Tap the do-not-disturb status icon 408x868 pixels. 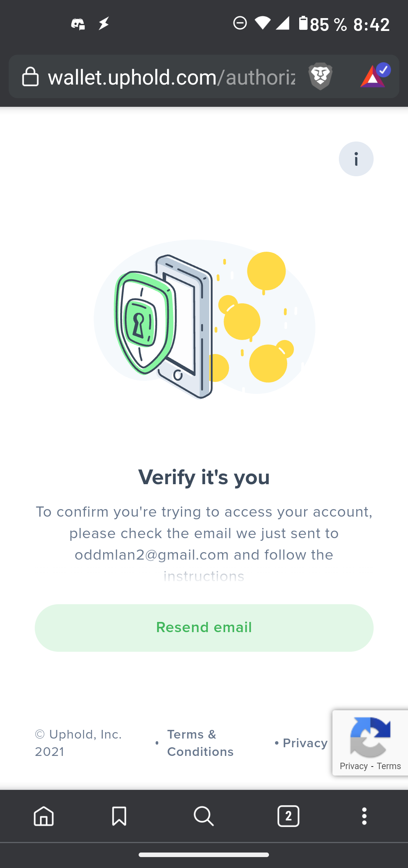point(240,23)
